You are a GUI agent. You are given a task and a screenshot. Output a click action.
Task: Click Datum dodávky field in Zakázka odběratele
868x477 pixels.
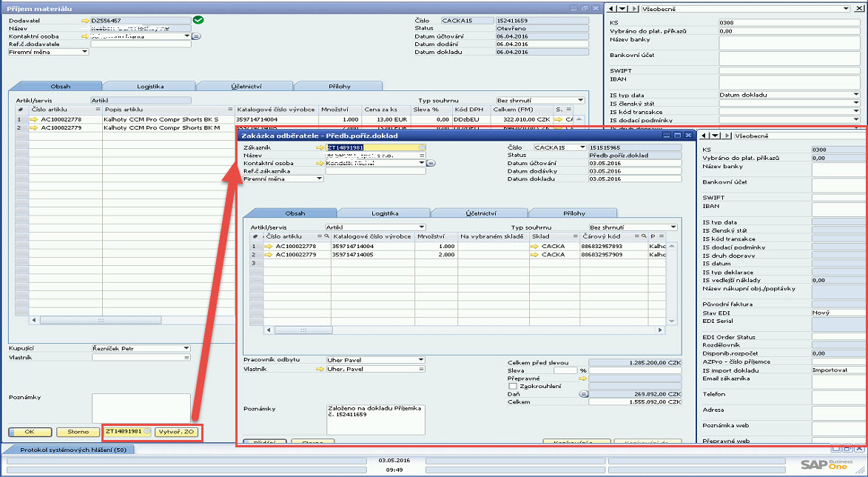[635, 171]
